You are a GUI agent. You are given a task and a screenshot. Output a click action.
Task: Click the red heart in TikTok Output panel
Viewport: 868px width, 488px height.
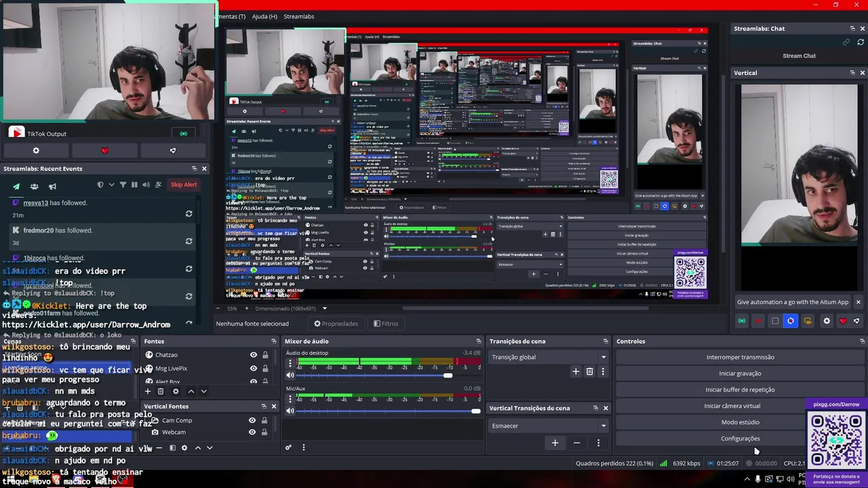[x=104, y=150]
